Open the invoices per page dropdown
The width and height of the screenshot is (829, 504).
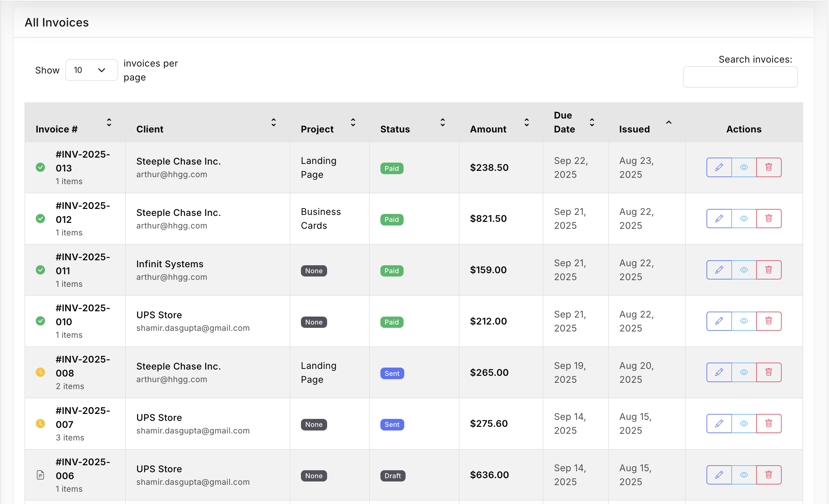[x=91, y=70]
